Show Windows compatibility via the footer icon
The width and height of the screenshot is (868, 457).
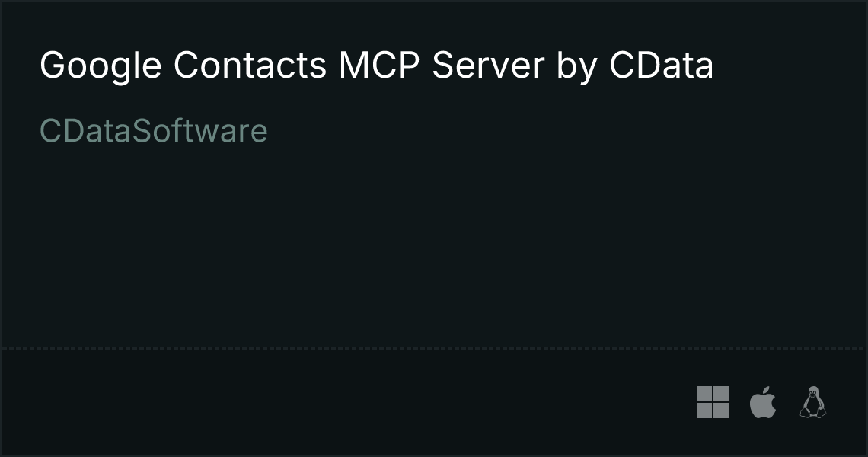point(713,402)
